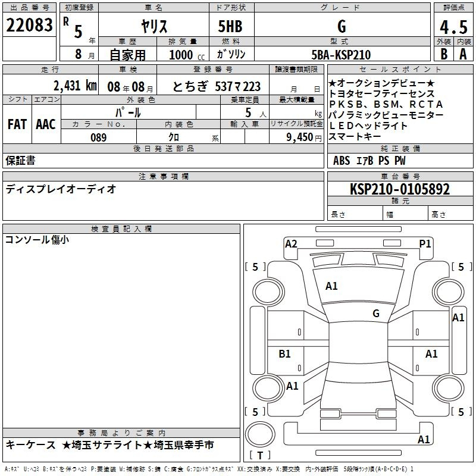Click the chassis number KSP210-0105892

pyautogui.click(x=400, y=189)
